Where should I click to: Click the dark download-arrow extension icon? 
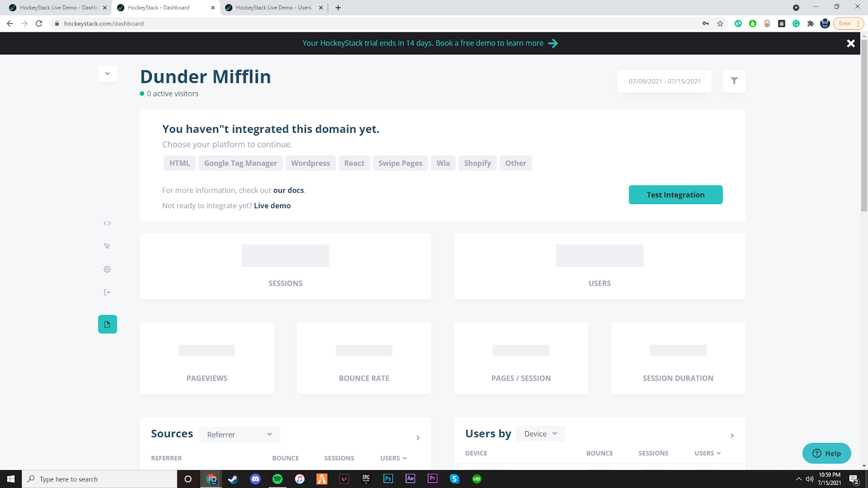click(x=782, y=23)
